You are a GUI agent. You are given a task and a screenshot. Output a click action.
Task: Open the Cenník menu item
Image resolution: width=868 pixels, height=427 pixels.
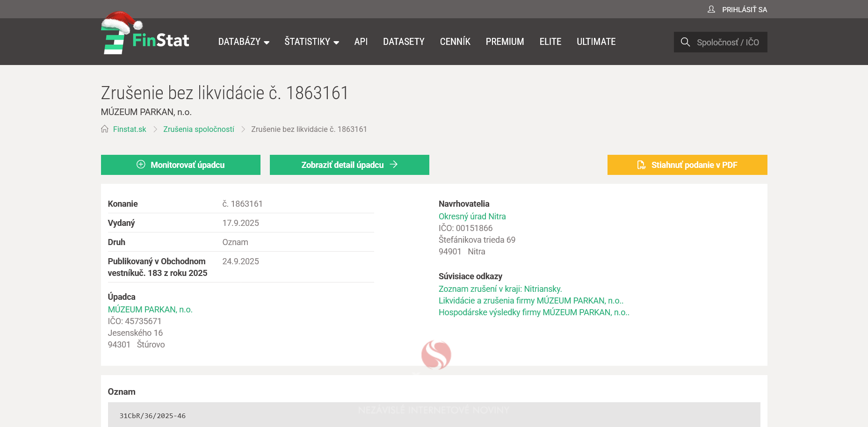pyautogui.click(x=455, y=42)
